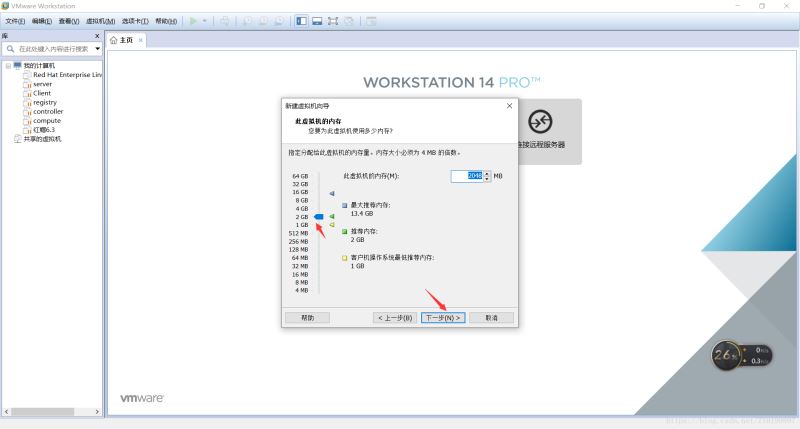Close the library panel
Screen dimensions: 800x429
pos(97,36)
